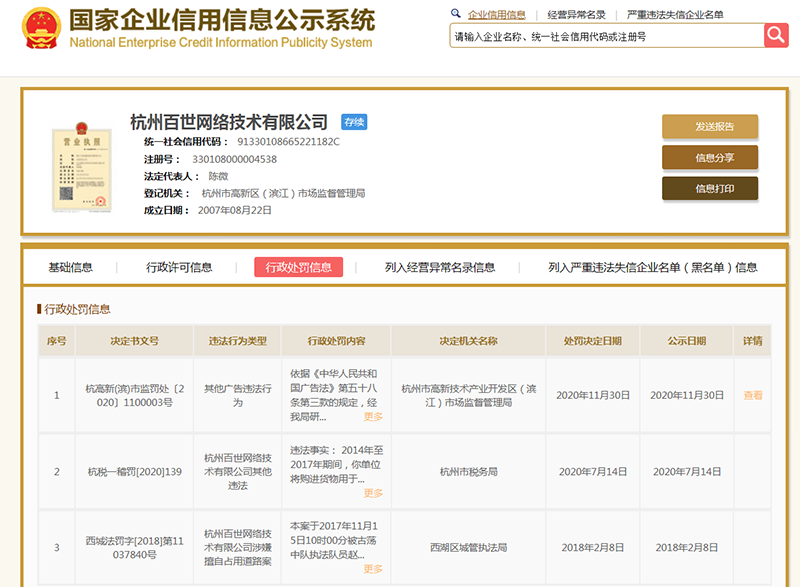Expand 更多 in the 西湖区城管执法局 penalty row
The width and height of the screenshot is (800, 587).
[373, 569]
